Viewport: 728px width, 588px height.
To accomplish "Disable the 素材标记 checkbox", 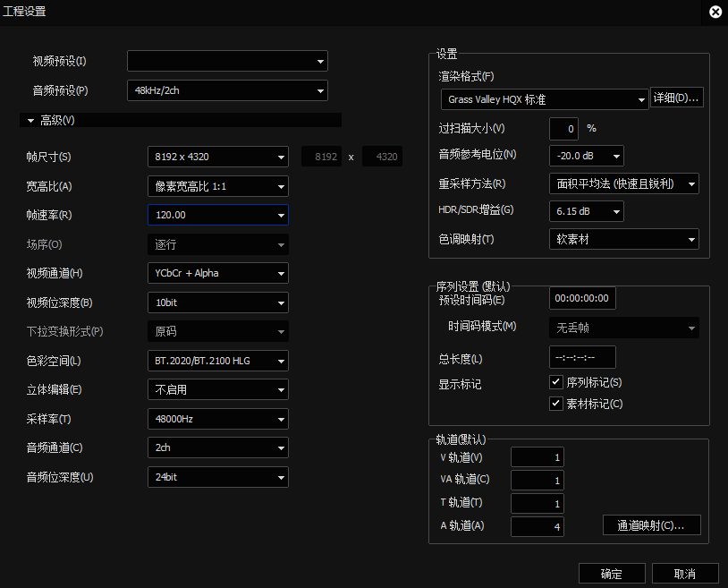I will pyautogui.click(x=556, y=402).
